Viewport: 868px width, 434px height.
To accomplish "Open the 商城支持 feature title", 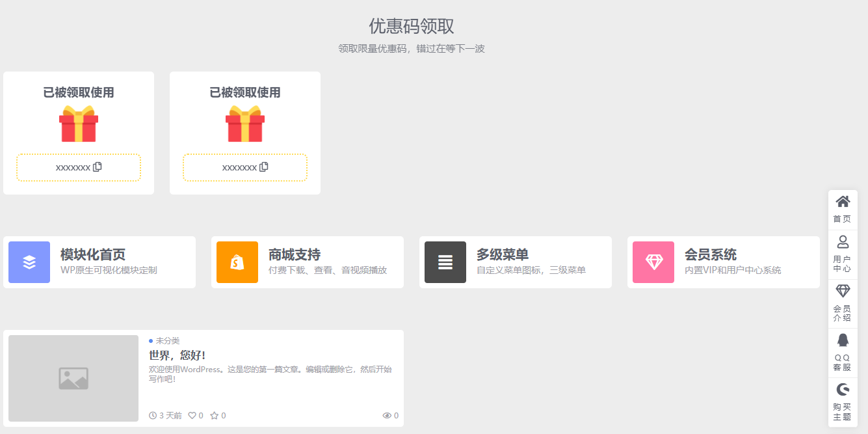I will (294, 254).
